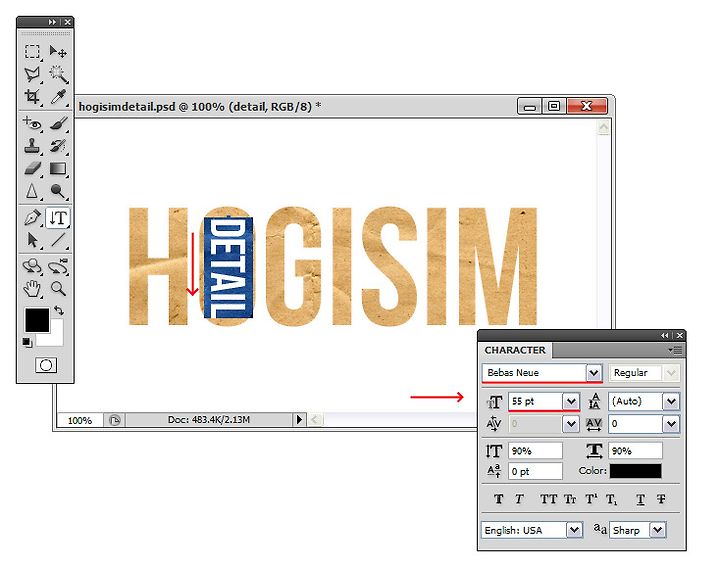Toggle Quick Mask mode button
Viewport: 720px width, 568px height.
coord(46,365)
